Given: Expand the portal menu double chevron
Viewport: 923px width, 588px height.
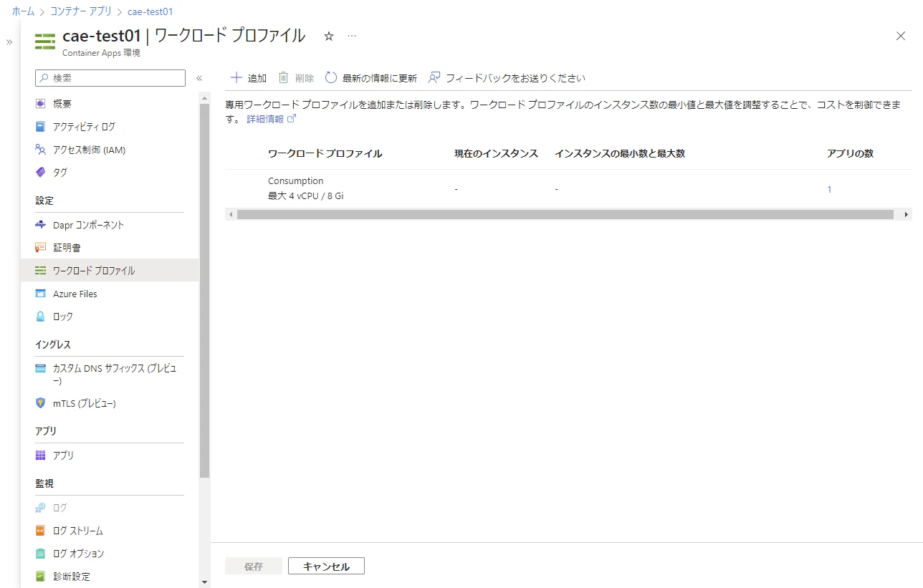Looking at the screenshot, I should (9, 42).
